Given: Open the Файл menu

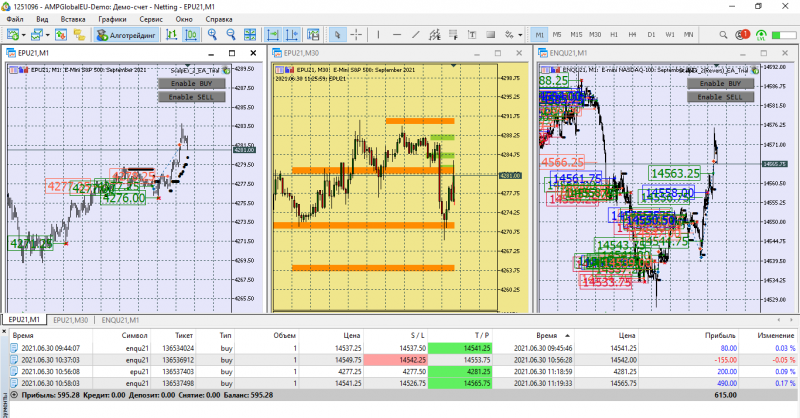Looking at the screenshot, I should point(15,19).
